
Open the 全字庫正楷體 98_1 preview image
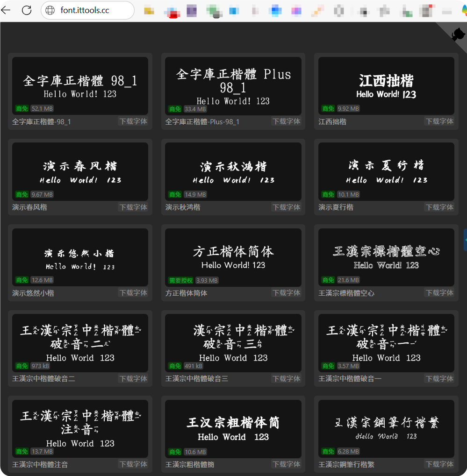pyautogui.click(x=80, y=86)
